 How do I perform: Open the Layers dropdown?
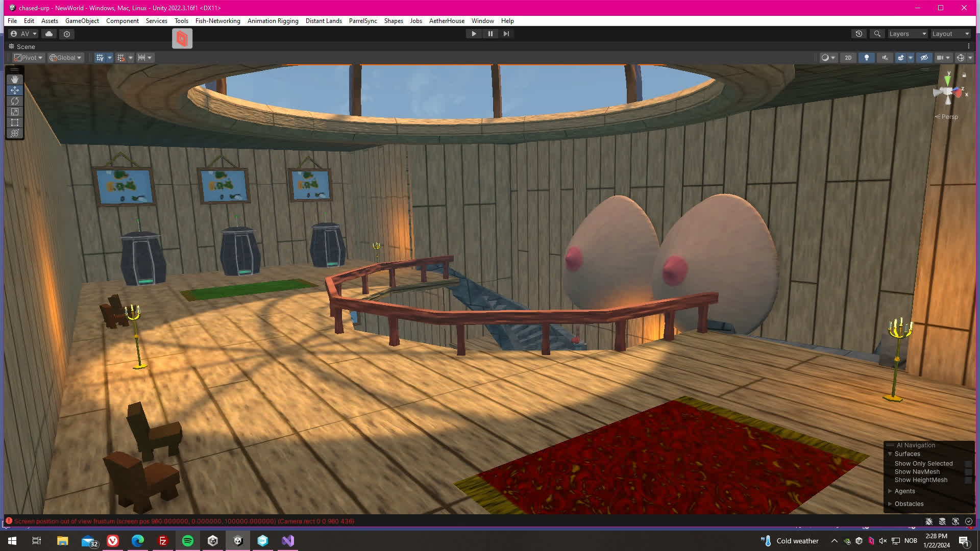[x=907, y=34]
